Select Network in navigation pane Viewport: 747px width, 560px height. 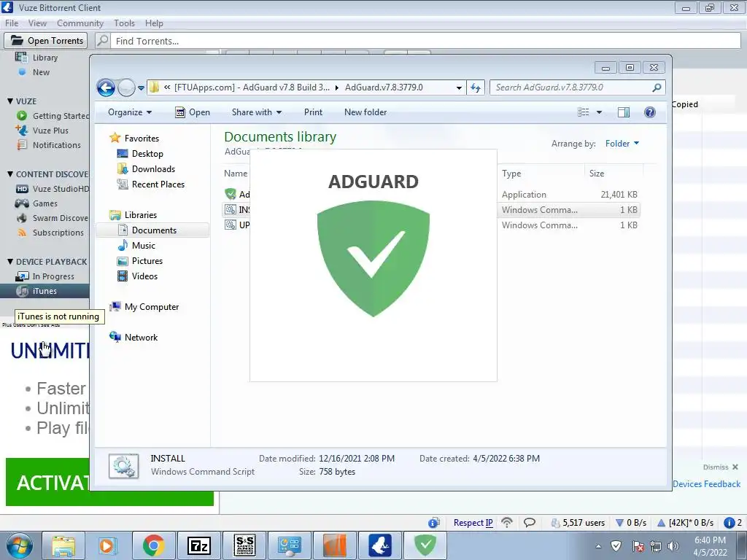click(x=134, y=338)
